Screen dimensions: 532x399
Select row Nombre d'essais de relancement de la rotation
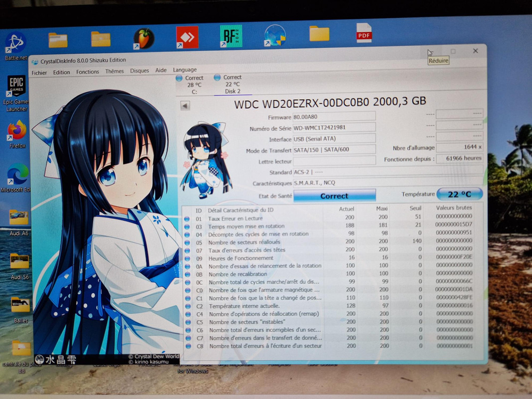[x=329, y=266]
